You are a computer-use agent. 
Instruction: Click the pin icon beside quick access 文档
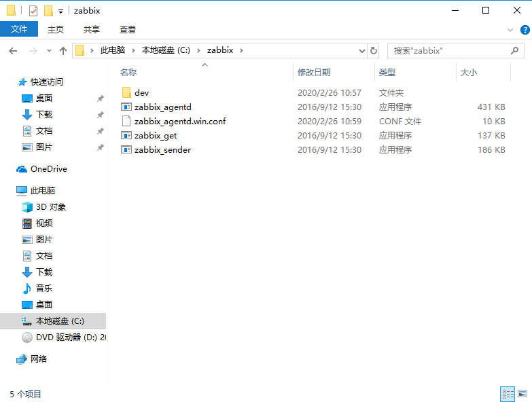tap(100, 131)
